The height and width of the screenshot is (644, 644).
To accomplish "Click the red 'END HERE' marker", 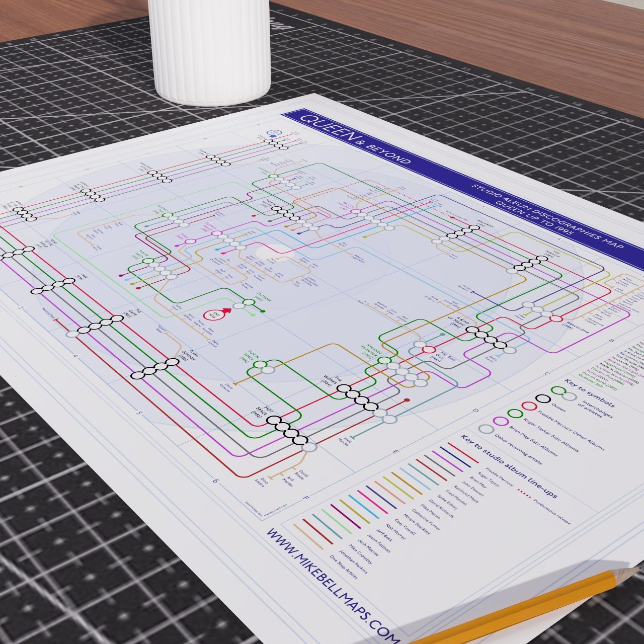I will click(217, 315).
